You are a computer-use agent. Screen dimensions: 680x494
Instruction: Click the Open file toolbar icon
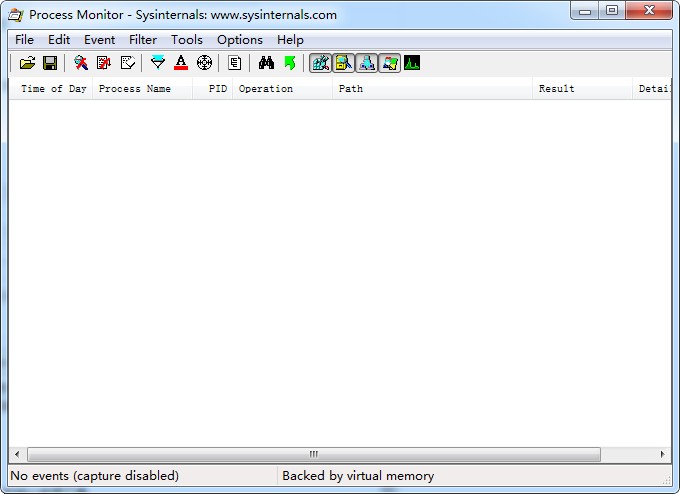tap(27, 63)
